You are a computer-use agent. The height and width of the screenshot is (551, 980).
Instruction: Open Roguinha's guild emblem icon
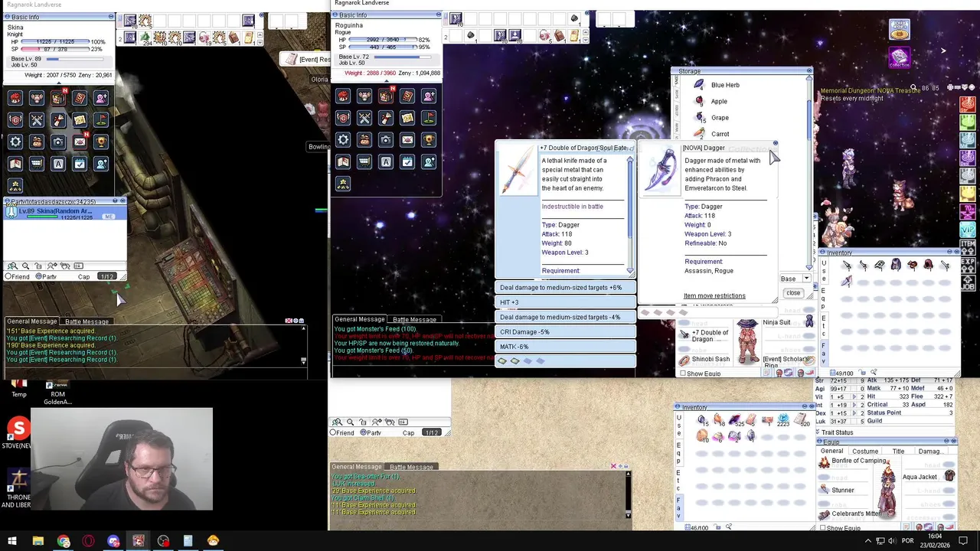tap(343, 118)
